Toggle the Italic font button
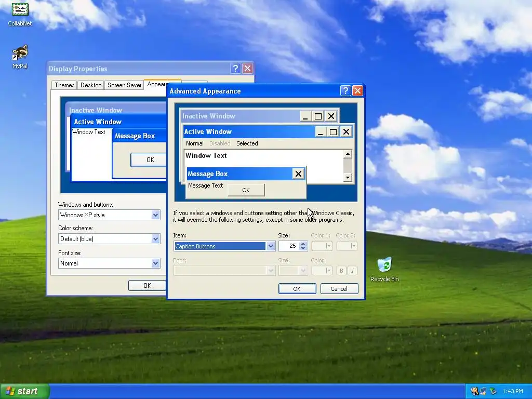532x399 pixels. click(x=353, y=270)
